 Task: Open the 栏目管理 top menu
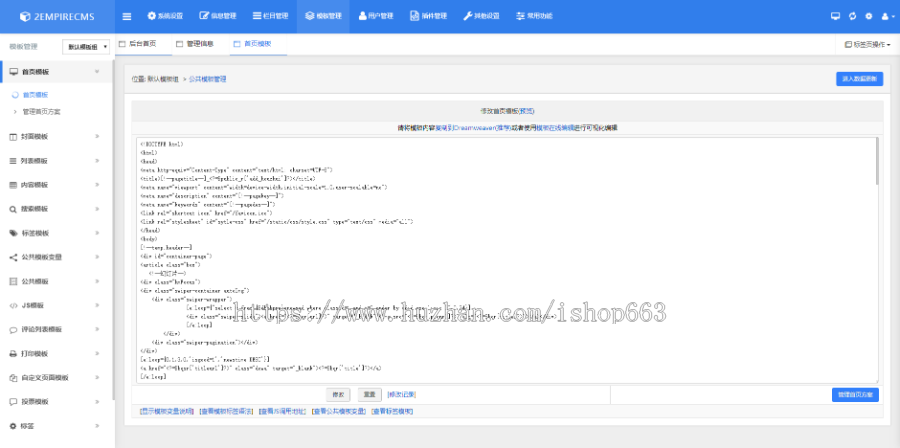coord(270,16)
